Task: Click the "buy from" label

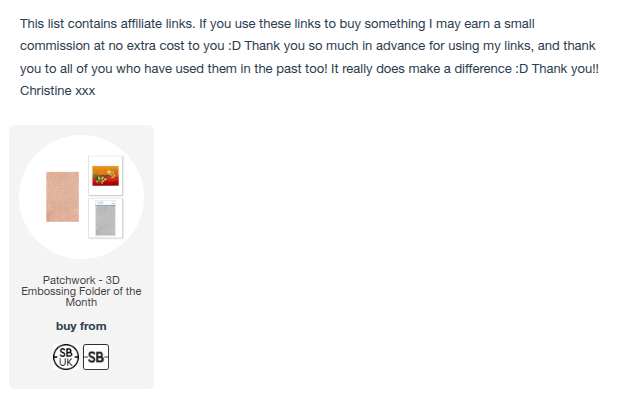Action: 81,326
